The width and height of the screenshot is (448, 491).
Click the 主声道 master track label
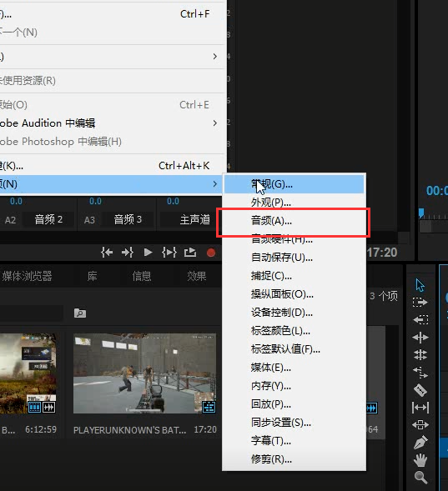point(195,219)
